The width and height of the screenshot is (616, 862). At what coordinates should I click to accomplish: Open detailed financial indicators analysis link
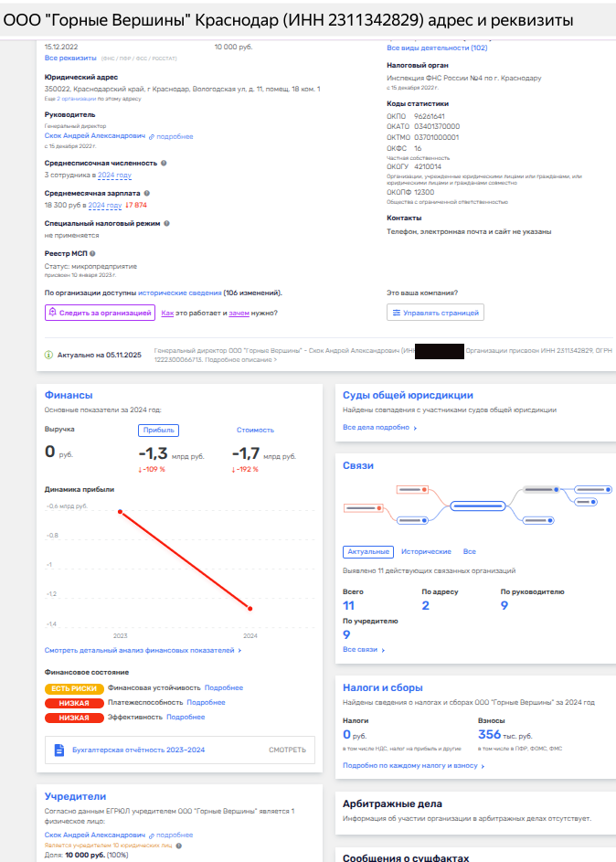(143, 651)
